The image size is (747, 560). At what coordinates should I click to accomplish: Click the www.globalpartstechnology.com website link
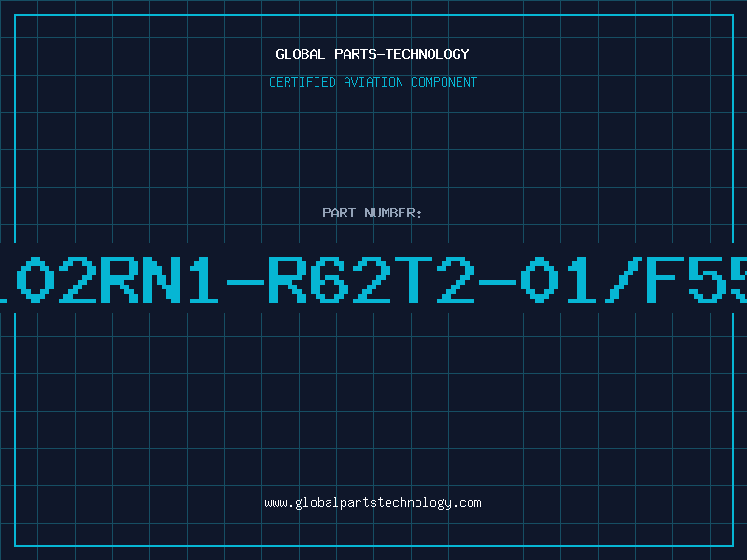(x=373, y=503)
